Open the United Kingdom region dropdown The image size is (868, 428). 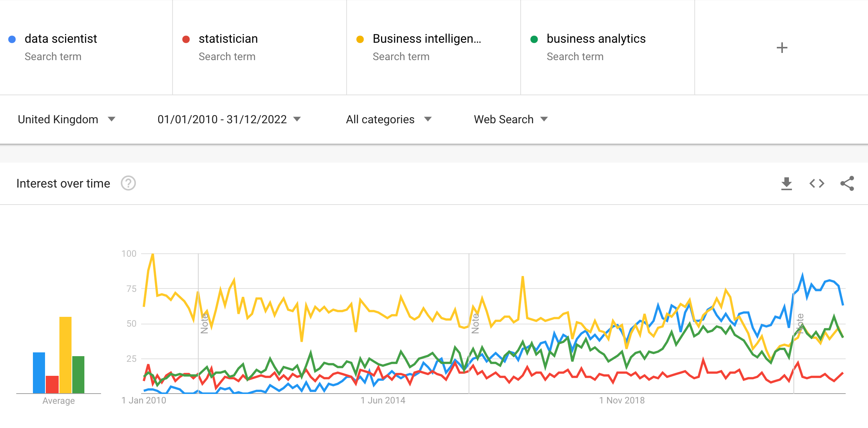tap(66, 119)
